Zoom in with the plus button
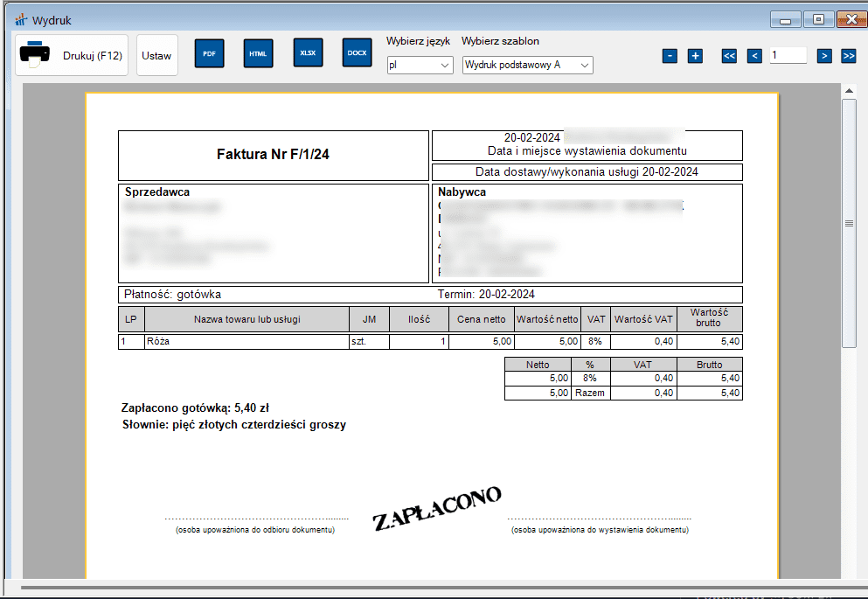 coord(695,56)
